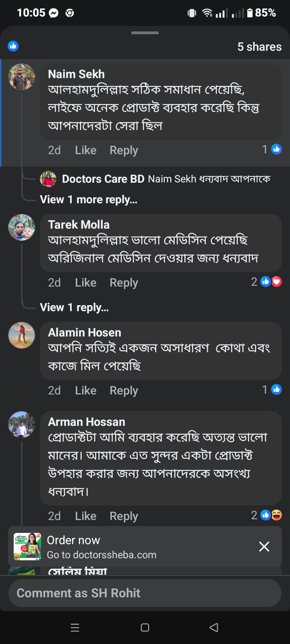
Task: Tap the Comment as SH Rohit field
Action: [x=145, y=593]
